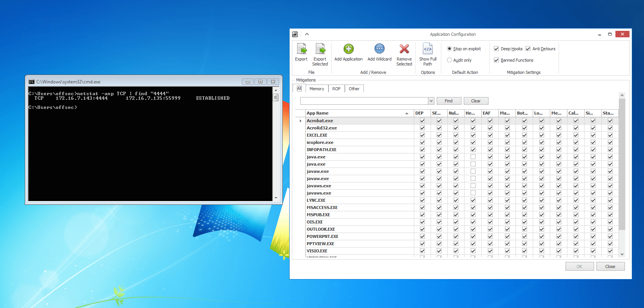The width and height of the screenshot is (644, 308).
Task: Toggle the Show Full Path icon
Action: (x=428, y=49)
